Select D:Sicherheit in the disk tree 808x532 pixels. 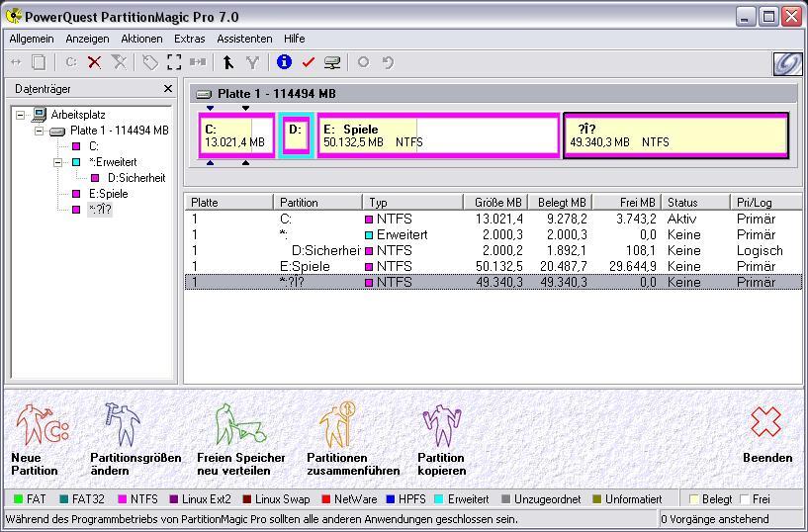pos(136,178)
